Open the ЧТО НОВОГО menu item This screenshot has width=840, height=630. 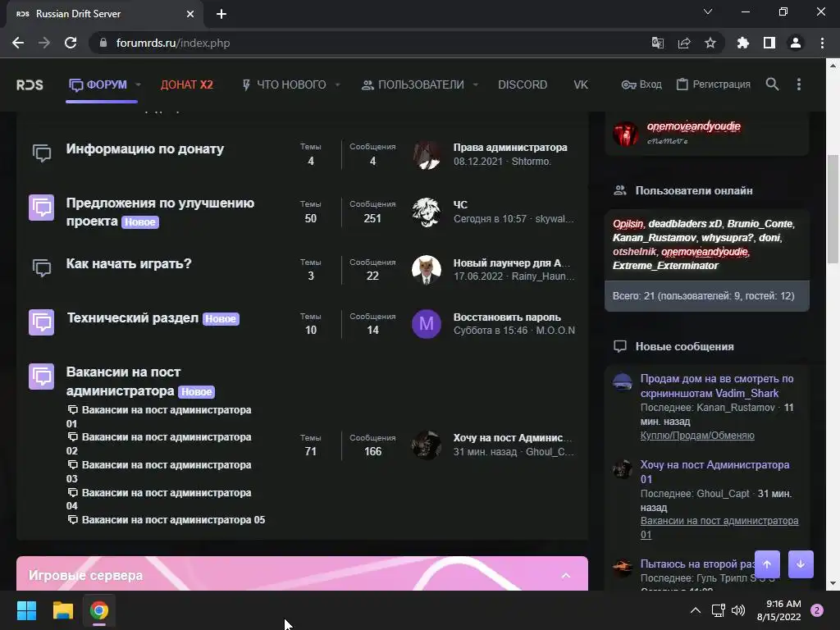tap(285, 84)
